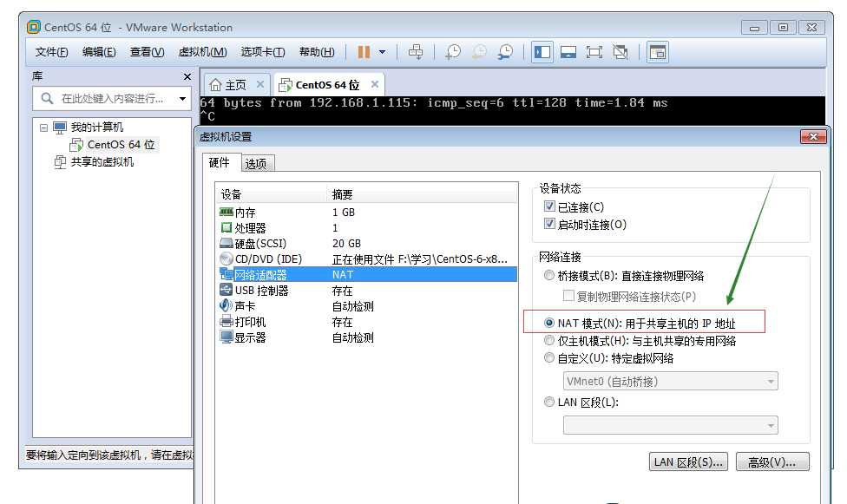This screenshot has height=504, width=847.
Task: Select the 声卡 device row
Action: tap(367, 306)
